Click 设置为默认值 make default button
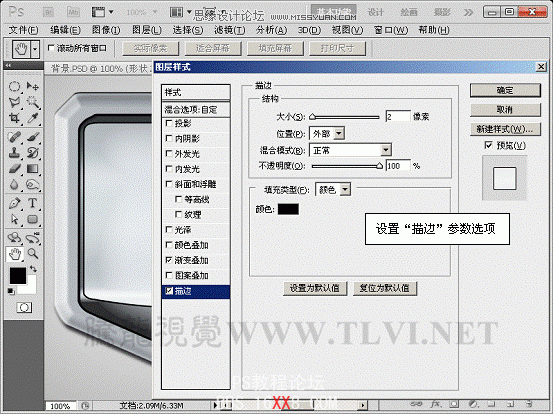Viewport: 553px width, 414px height. coord(315,288)
